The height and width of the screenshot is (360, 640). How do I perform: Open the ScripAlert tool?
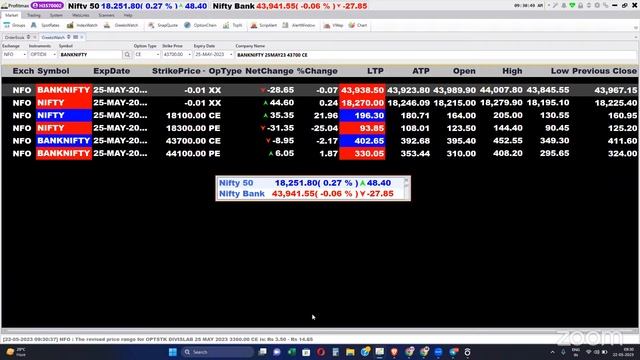click(263, 25)
